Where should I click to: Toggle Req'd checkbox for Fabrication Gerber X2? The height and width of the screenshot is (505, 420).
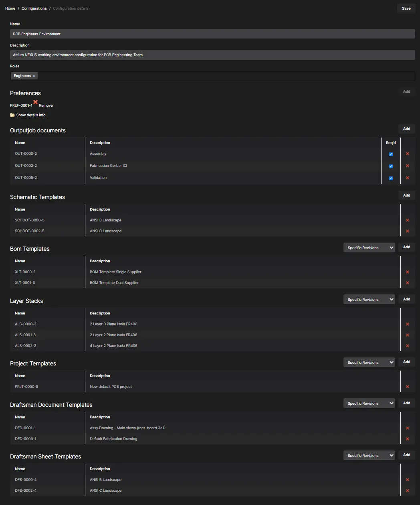point(391,166)
